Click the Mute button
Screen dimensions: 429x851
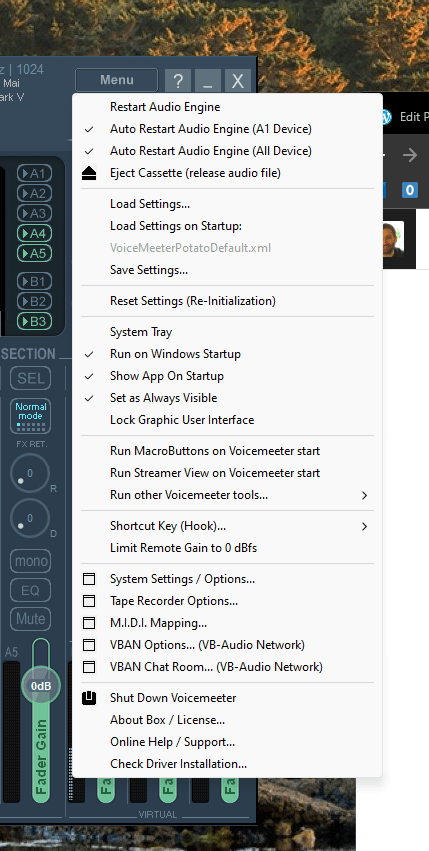31,619
